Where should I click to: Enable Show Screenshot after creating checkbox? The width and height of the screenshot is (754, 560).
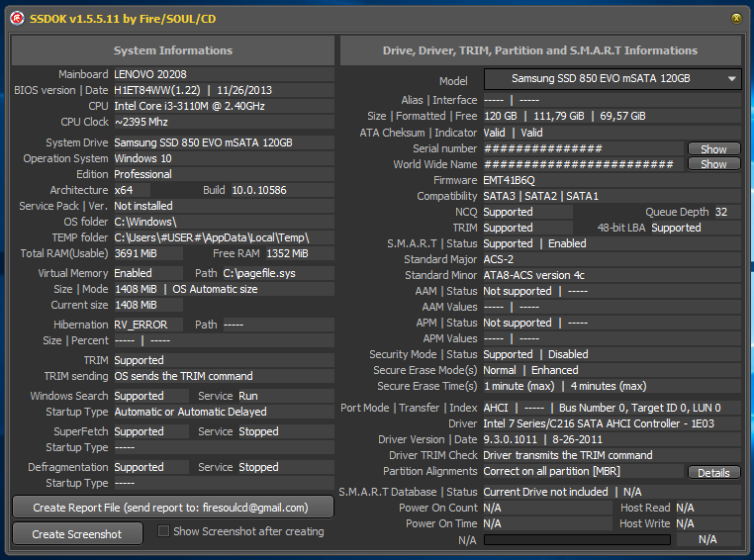[163, 531]
